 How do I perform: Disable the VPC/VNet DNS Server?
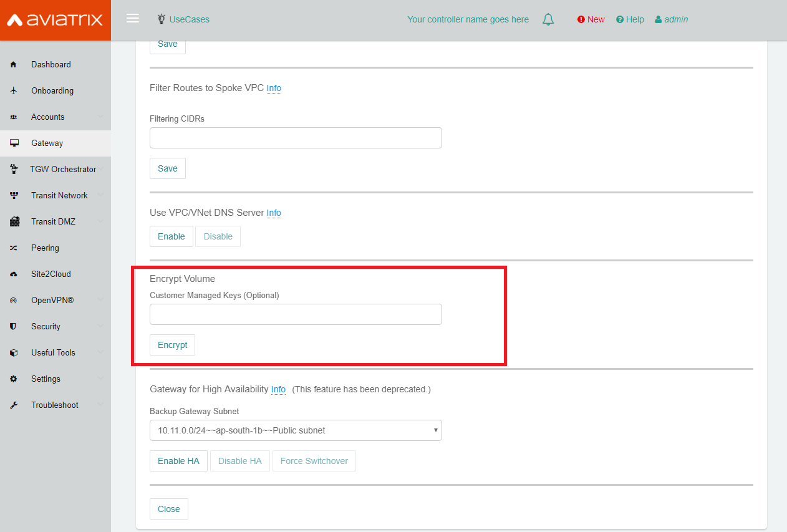tap(218, 236)
